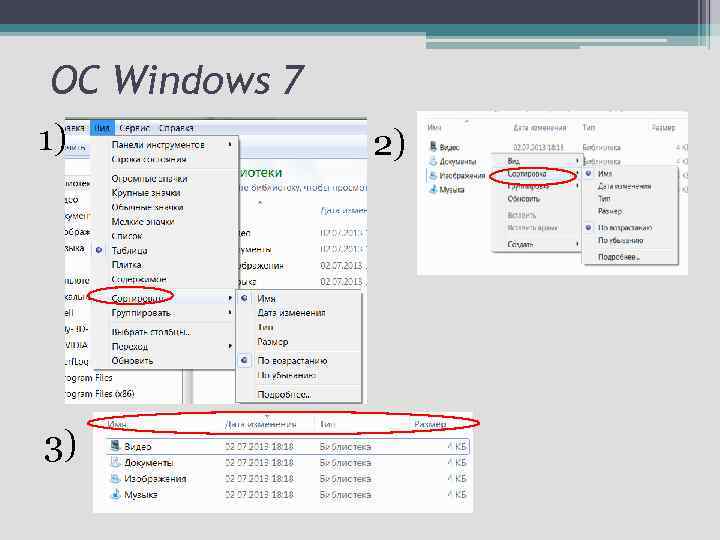
Task: Sort by Размер in context submenu
Action: pyautogui.click(x=610, y=211)
